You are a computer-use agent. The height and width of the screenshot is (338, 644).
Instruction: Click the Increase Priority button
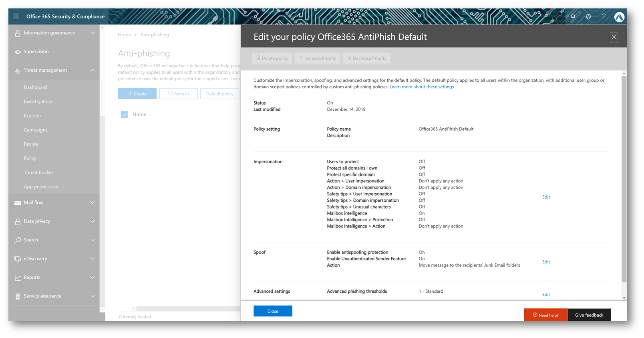pyautogui.click(x=318, y=58)
